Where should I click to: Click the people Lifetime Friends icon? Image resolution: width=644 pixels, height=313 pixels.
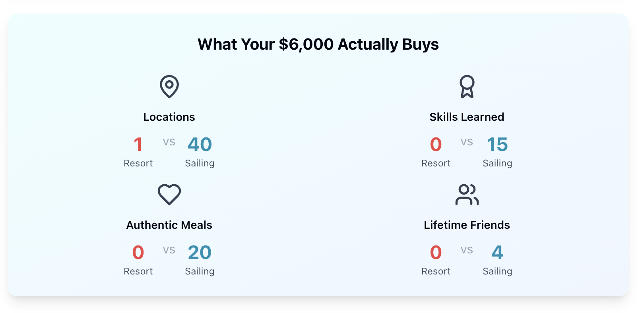point(467,194)
